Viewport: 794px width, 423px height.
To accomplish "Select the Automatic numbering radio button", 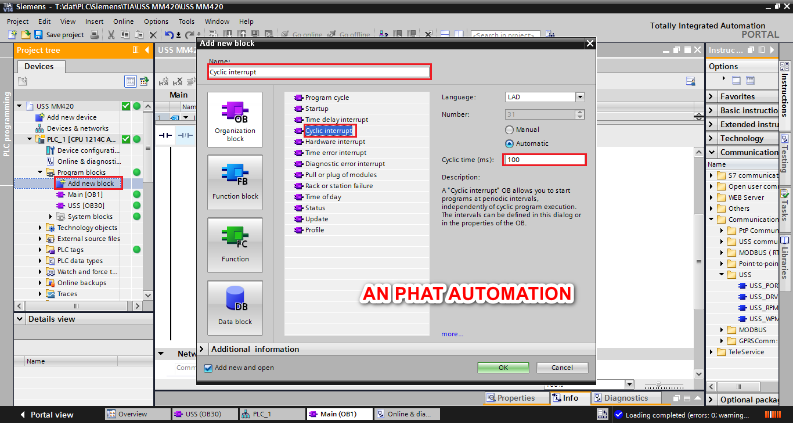I will pyautogui.click(x=511, y=142).
